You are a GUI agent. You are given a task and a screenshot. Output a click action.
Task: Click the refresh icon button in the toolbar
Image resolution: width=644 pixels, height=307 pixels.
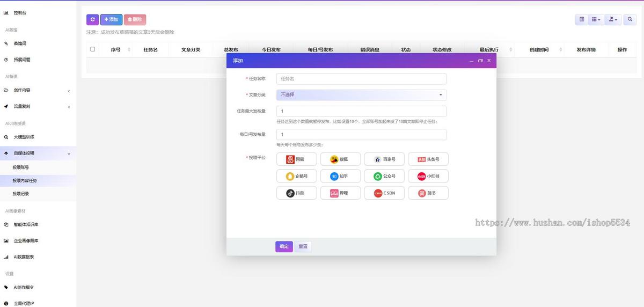pyautogui.click(x=92, y=19)
